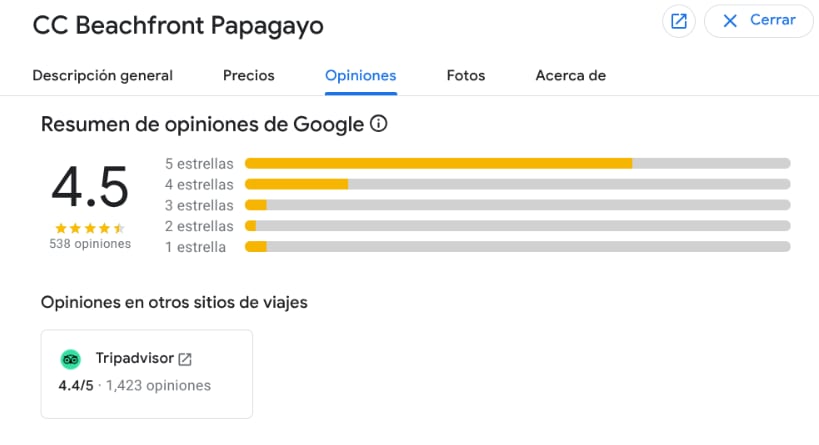Click the 2 estrellas rating bar

tap(517, 226)
